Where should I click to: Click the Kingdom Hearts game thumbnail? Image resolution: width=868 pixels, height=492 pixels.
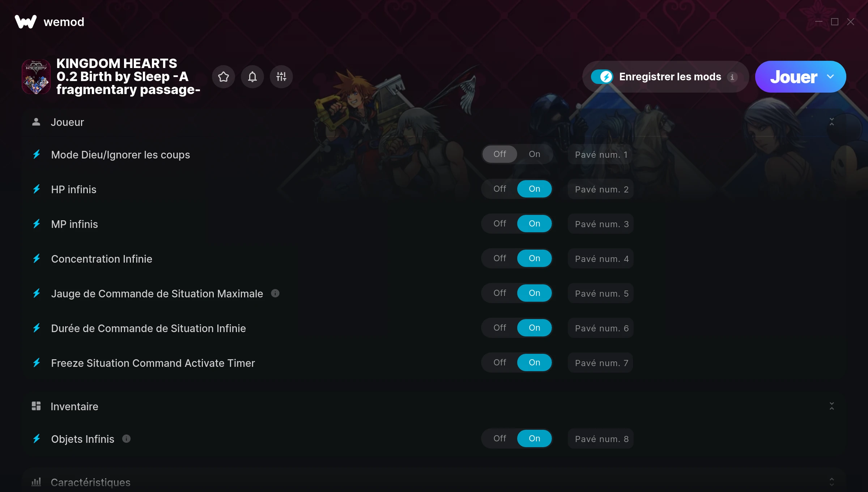coord(36,77)
